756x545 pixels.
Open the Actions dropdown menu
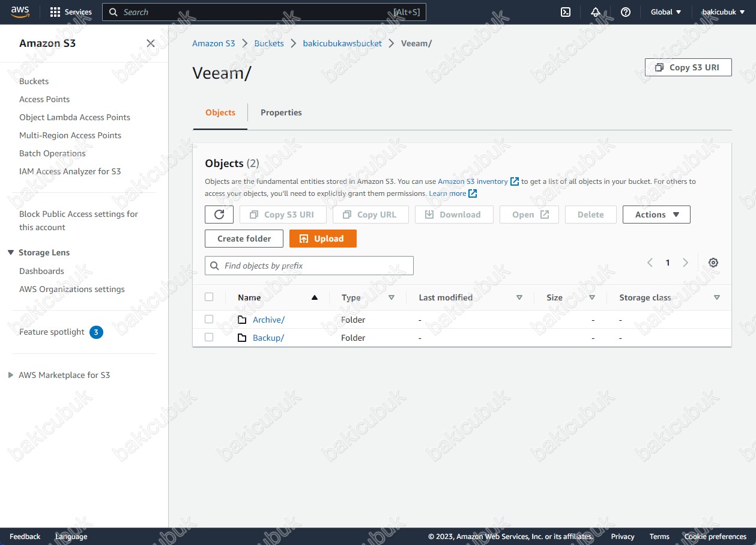pyautogui.click(x=656, y=215)
